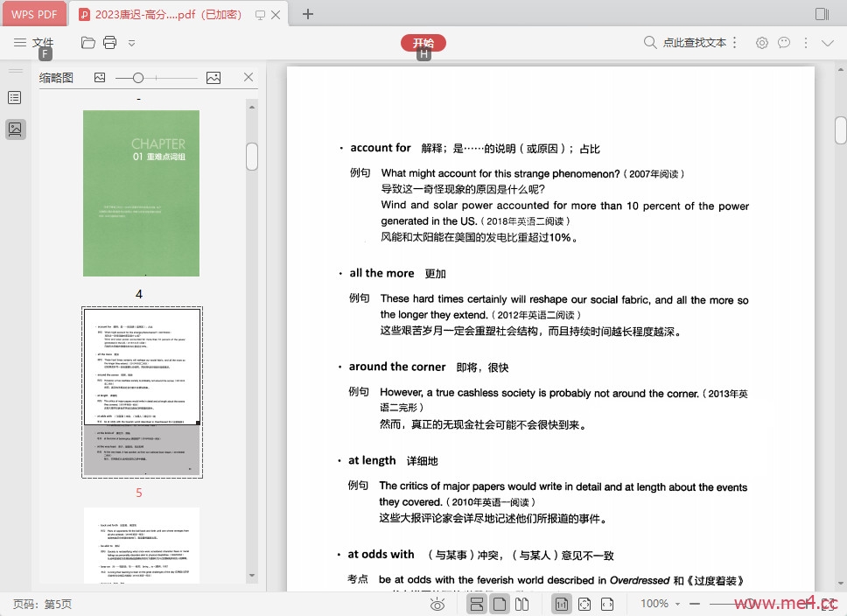Screen dimensions: 847x616
Task: Select the 开始 ribbon tab
Action: 423,43
